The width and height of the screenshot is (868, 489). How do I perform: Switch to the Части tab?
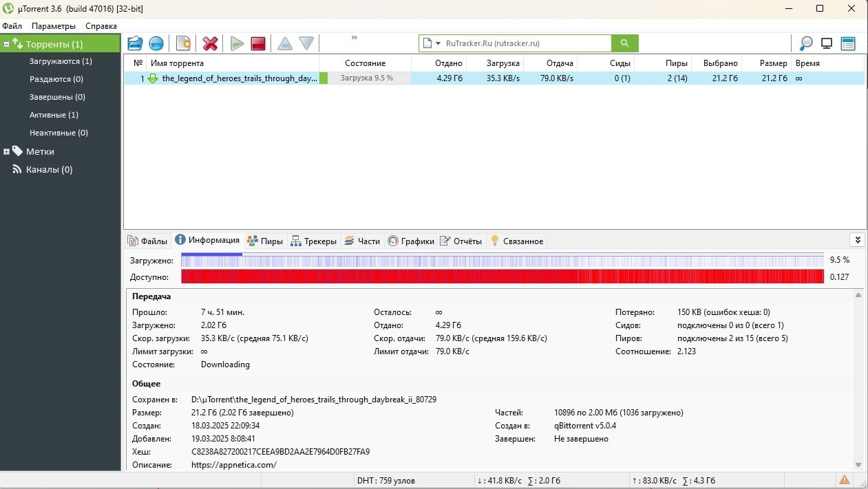click(x=362, y=241)
